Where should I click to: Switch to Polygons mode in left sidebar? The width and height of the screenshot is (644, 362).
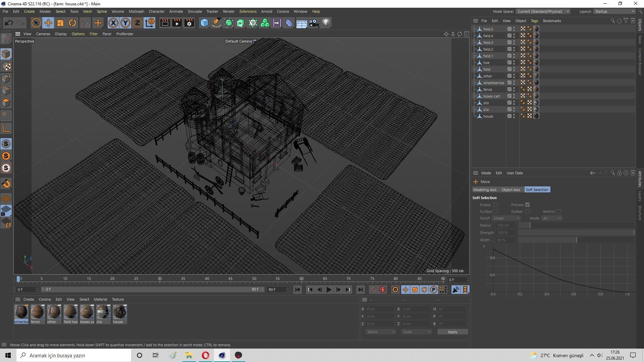(x=6, y=103)
